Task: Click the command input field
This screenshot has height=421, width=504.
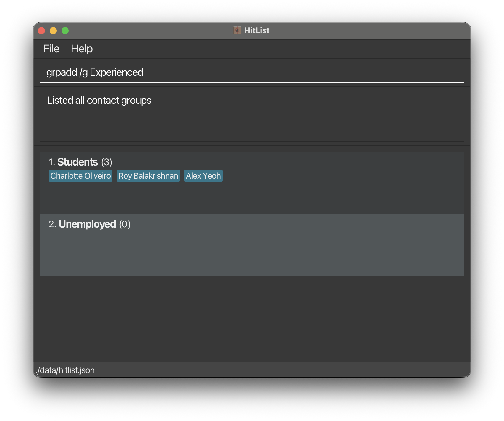Action: point(252,72)
